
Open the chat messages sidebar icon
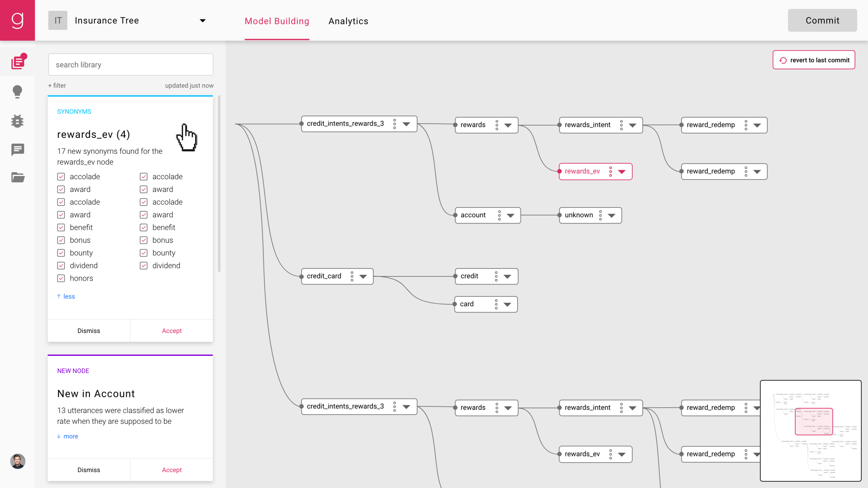(x=17, y=150)
